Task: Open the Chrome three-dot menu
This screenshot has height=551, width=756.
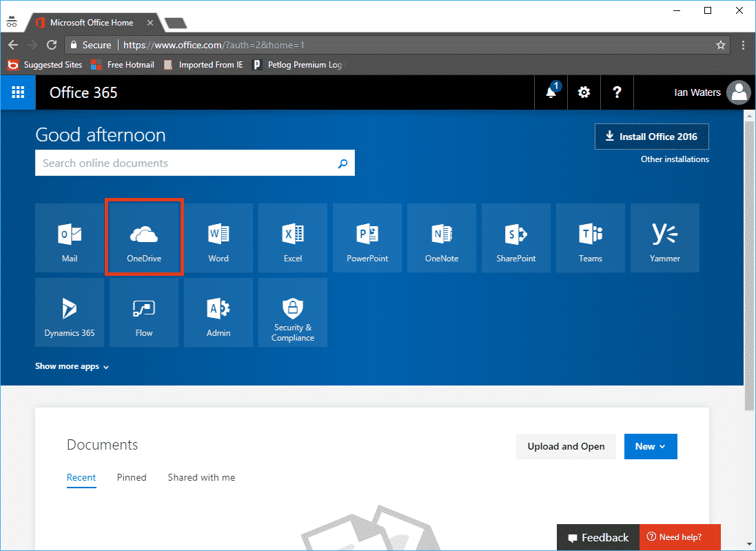Action: click(744, 45)
